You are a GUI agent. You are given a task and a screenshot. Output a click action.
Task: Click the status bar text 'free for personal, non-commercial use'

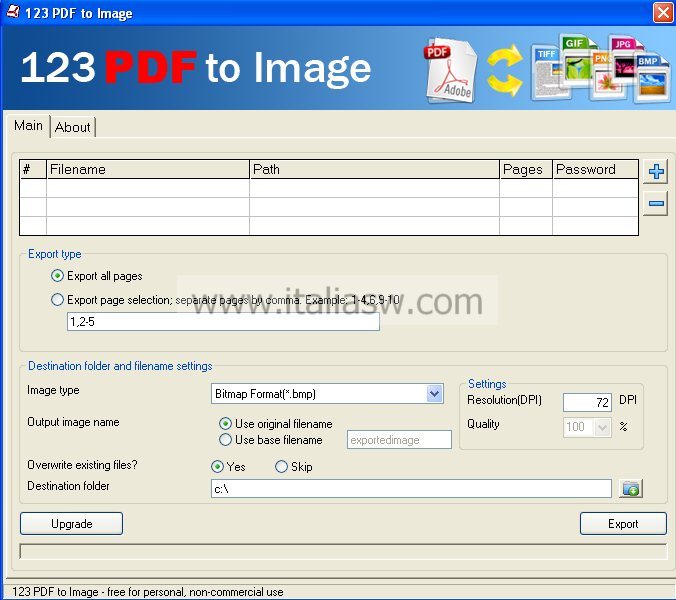tap(195, 592)
